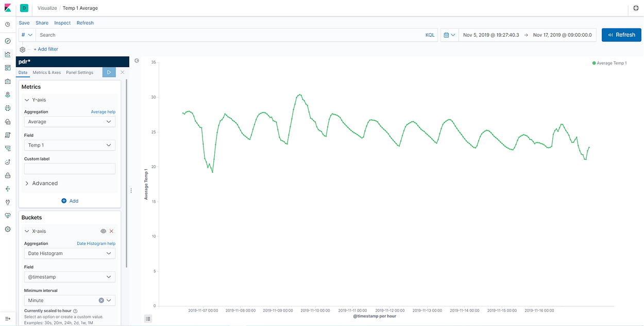Open the Kibana home logo
The image size is (644, 326).
[7, 8]
